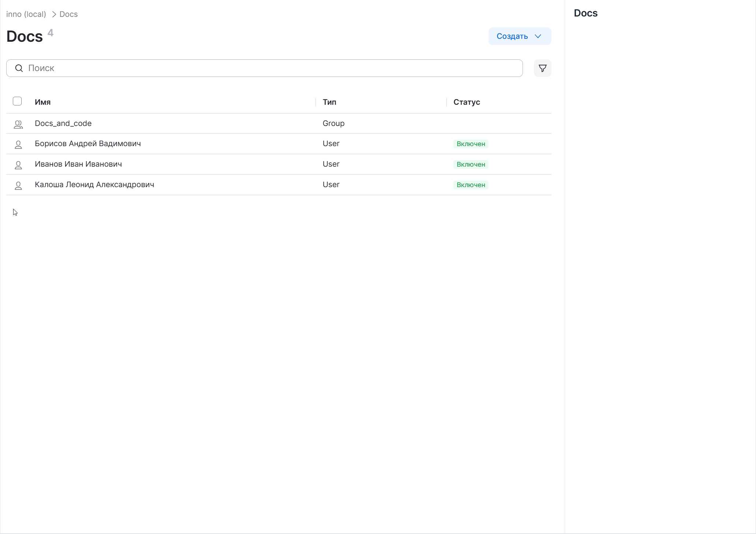Open the Docs_and_code group row
Screen dimensions: 756x534
63,123
